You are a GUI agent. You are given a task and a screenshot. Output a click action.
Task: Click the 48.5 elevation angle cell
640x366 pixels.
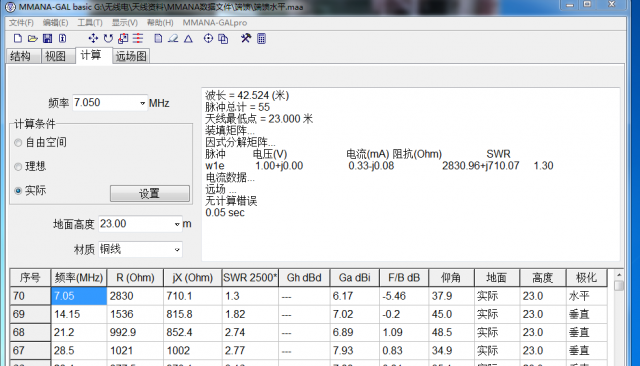[x=451, y=332]
